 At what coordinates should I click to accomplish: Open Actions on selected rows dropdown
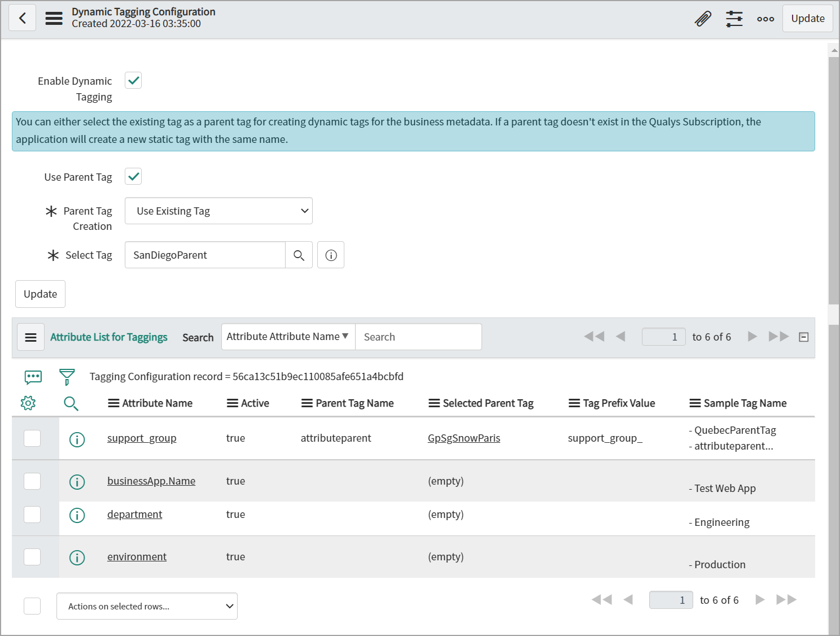147,606
